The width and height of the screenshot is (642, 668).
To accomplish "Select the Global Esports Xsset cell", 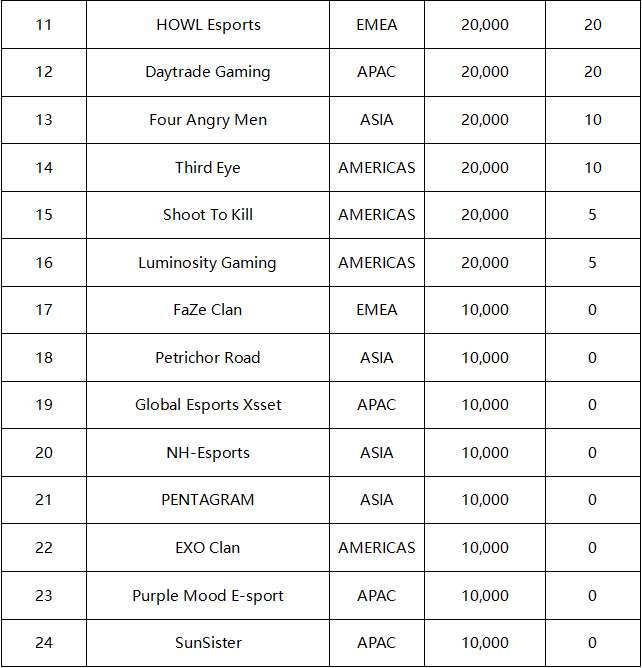I will [x=208, y=405].
